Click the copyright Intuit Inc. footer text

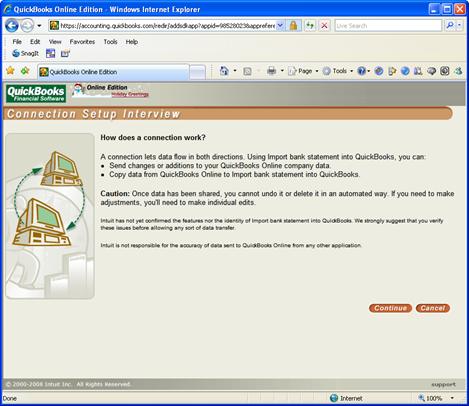click(x=68, y=384)
